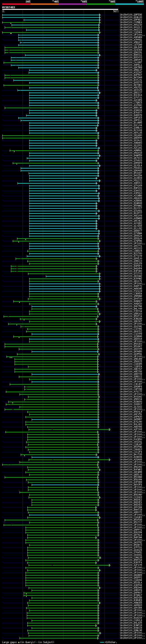The width and height of the screenshot is (146, 644).
Task: Select hit label UniRef100_Q9VEJ0
Action: click(131, 259)
